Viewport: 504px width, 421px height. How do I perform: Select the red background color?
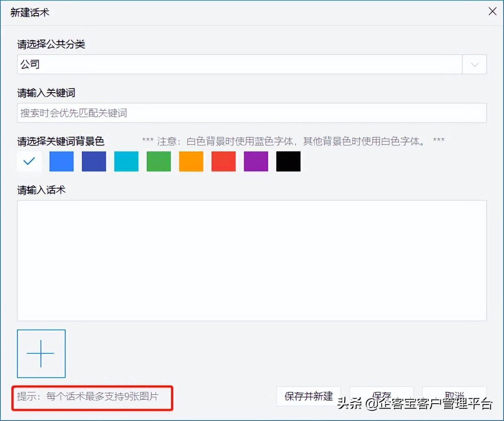pos(223,161)
